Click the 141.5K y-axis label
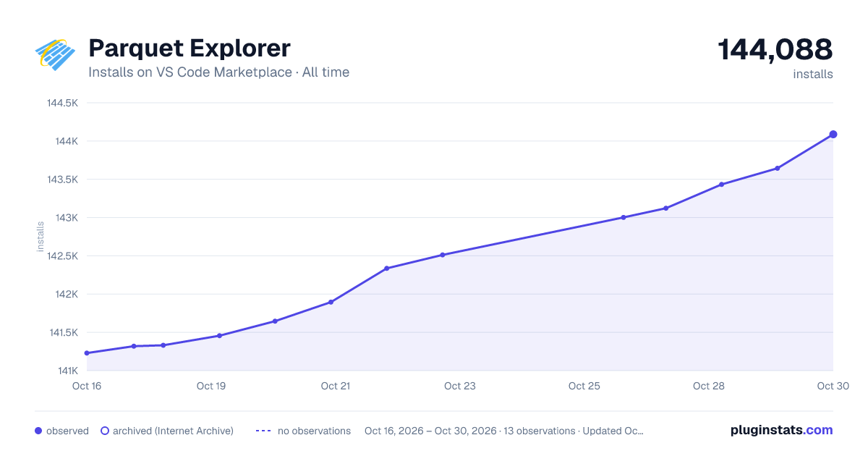The image size is (868, 456). point(63,333)
